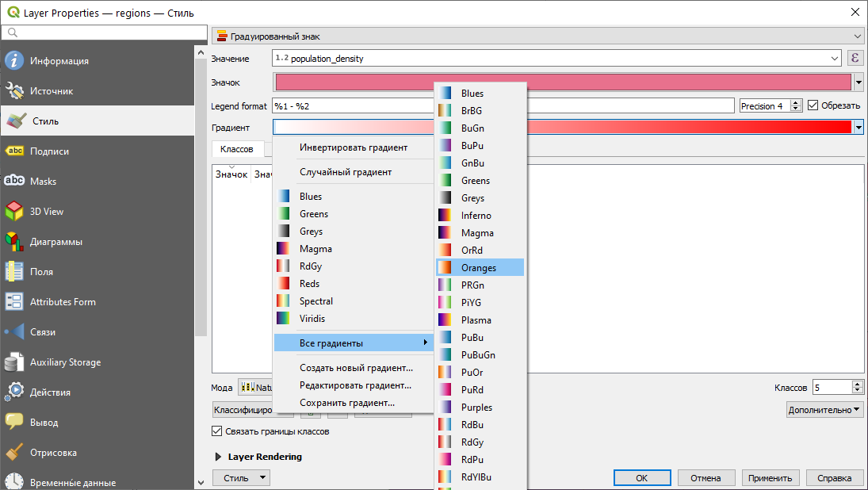The image size is (868, 490).
Task: Open the 3D View section icon
Action: pos(14,212)
